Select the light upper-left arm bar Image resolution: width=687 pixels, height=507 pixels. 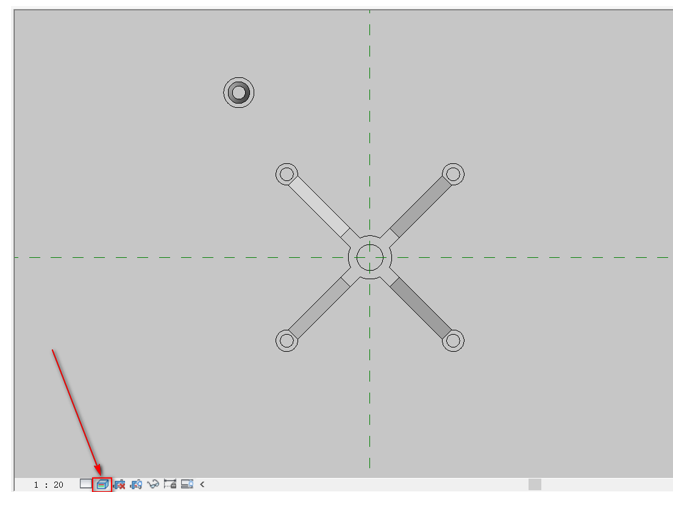tap(319, 206)
